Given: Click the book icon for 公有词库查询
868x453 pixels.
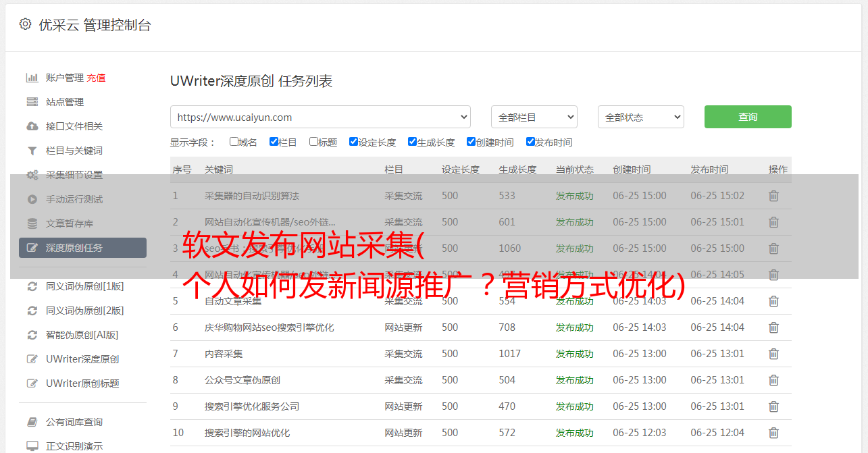Looking at the screenshot, I should coord(32,422).
